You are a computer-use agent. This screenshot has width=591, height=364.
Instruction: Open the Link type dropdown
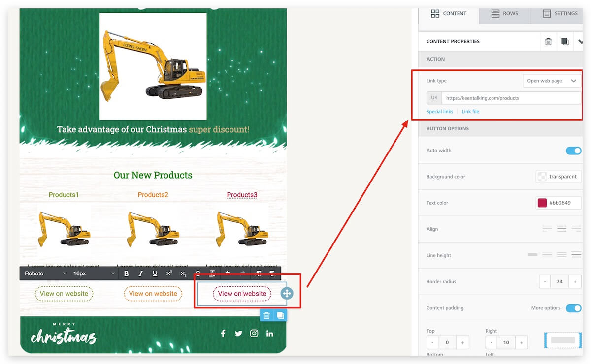coord(552,81)
